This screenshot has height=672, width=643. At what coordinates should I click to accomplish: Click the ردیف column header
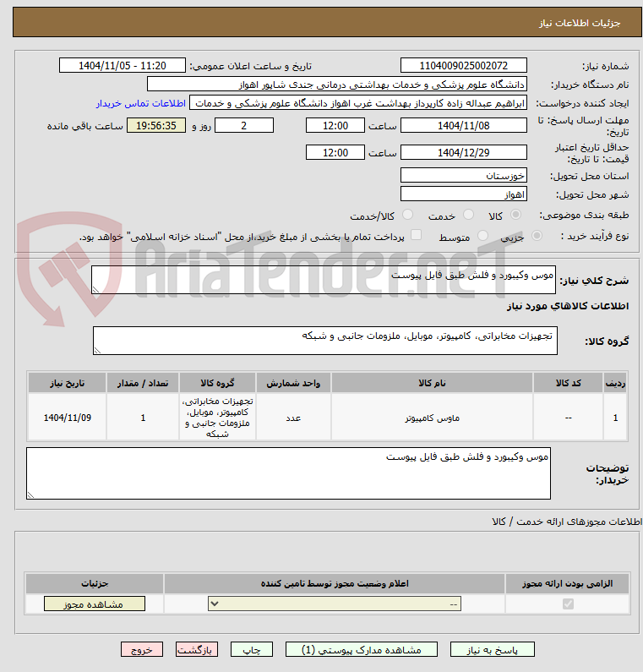[615, 383]
